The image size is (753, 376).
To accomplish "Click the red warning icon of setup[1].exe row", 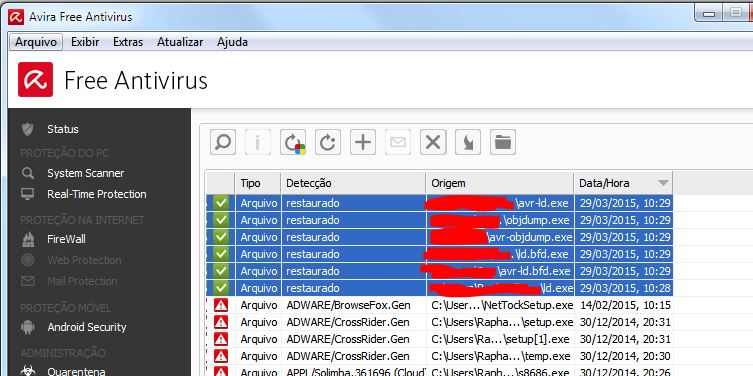I will 221,339.
